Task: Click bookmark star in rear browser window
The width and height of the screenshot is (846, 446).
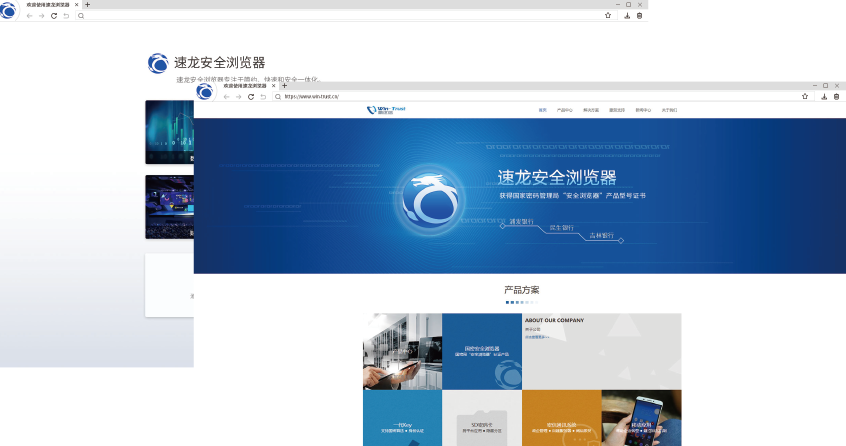Action: coord(608,15)
